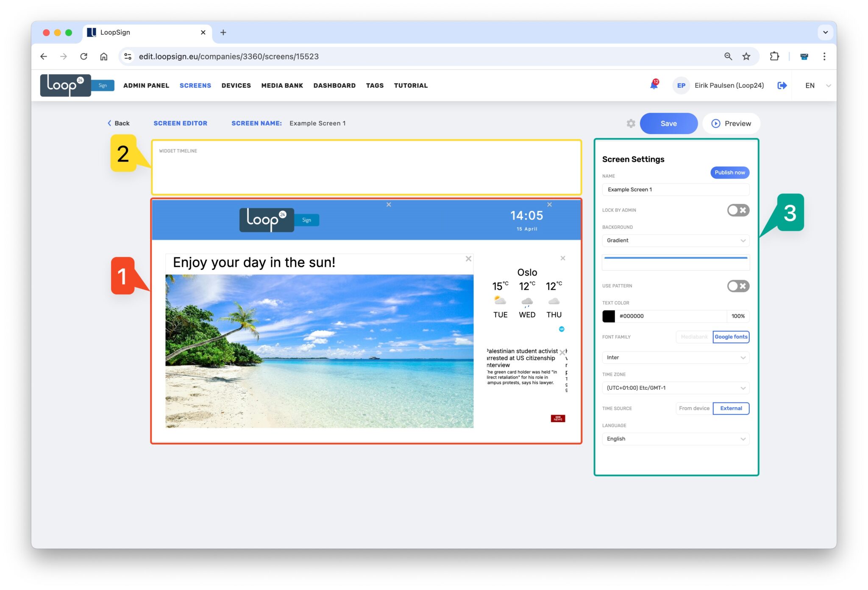This screenshot has width=868, height=590.
Task: Toggle Lock by Admin switch
Action: (x=738, y=210)
